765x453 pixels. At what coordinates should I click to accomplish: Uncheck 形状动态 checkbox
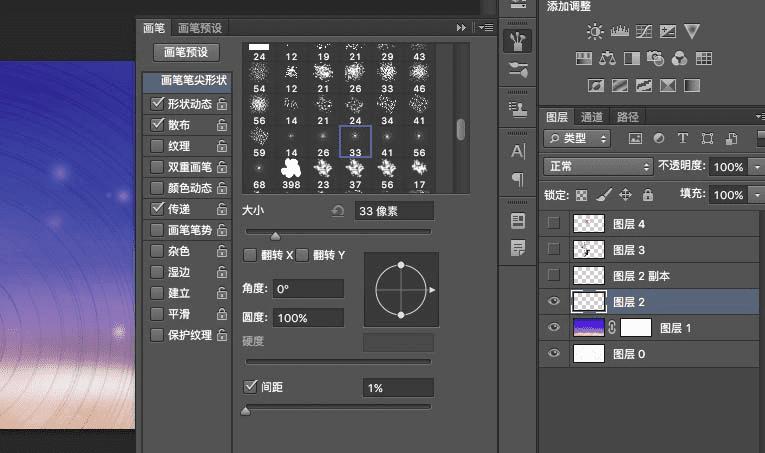pos(157,103)
